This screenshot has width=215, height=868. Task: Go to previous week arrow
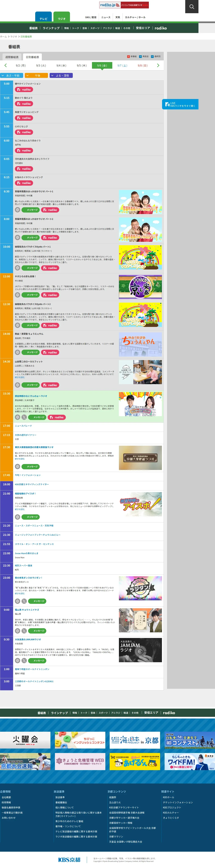point(5,65)
